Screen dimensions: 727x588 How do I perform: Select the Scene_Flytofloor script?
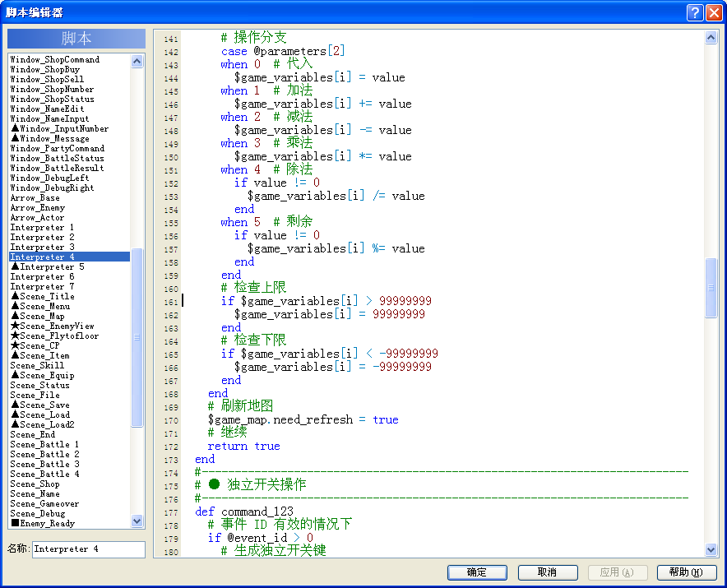[x=70, y=336]
